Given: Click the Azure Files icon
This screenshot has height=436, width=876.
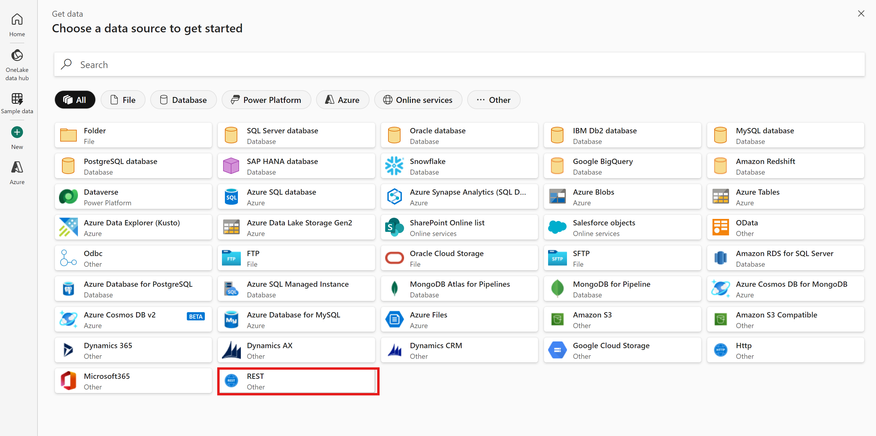Looking at the screenshot, I should click(x=394, y=319).
